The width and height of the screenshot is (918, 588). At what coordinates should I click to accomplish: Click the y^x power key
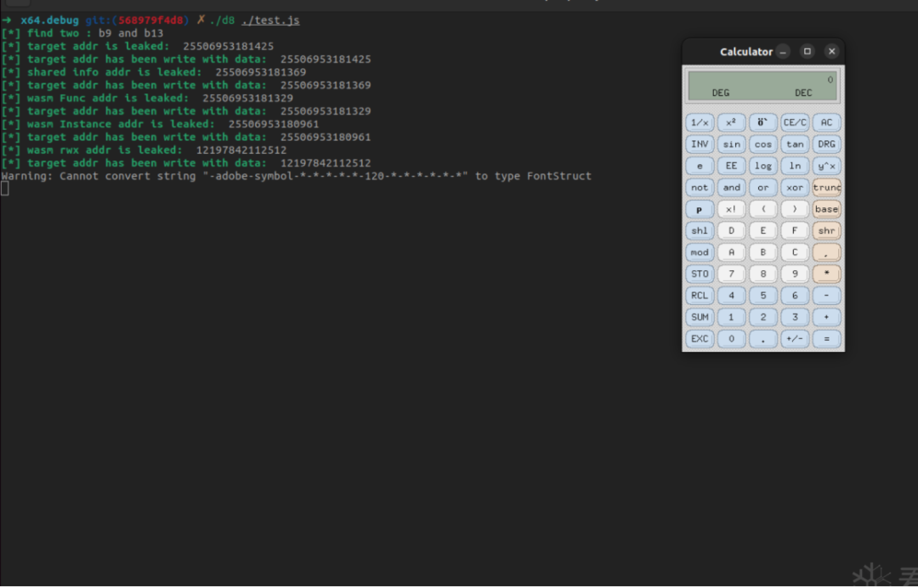coord(826,166)
